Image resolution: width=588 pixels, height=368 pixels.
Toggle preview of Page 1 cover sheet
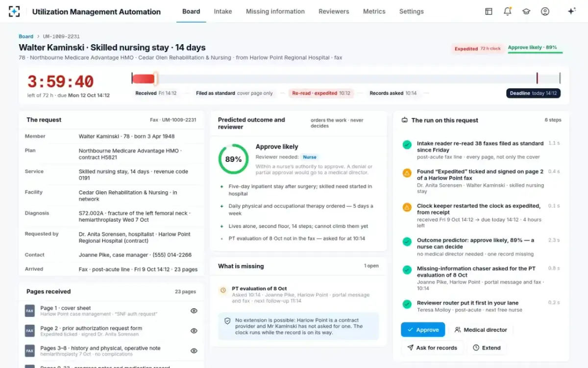pyautogui.click(x=194, y=311)
